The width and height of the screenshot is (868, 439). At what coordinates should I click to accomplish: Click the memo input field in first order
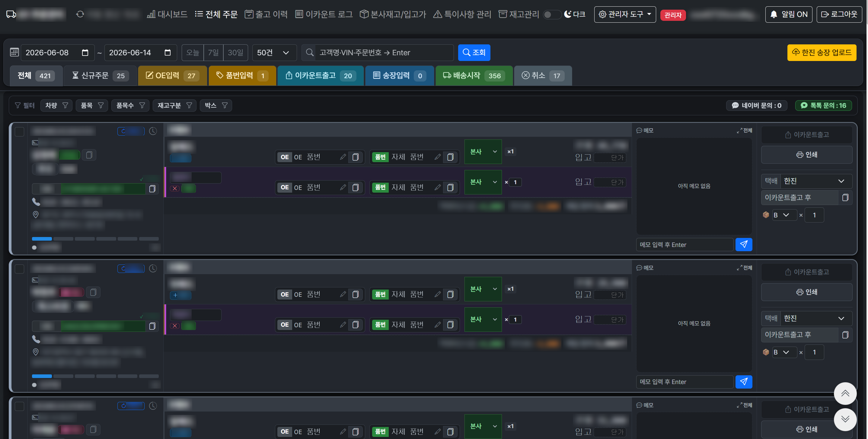[x=685, y=245]
